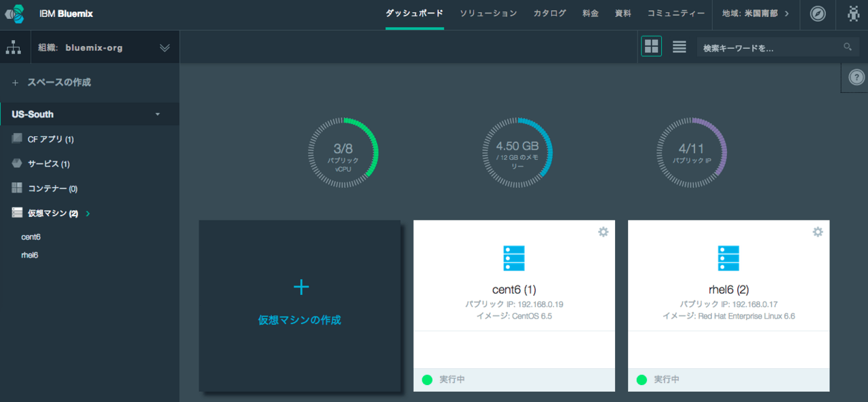
Task: Click the 仮想マシン server icon in sidebar
Action: point(17,213)
